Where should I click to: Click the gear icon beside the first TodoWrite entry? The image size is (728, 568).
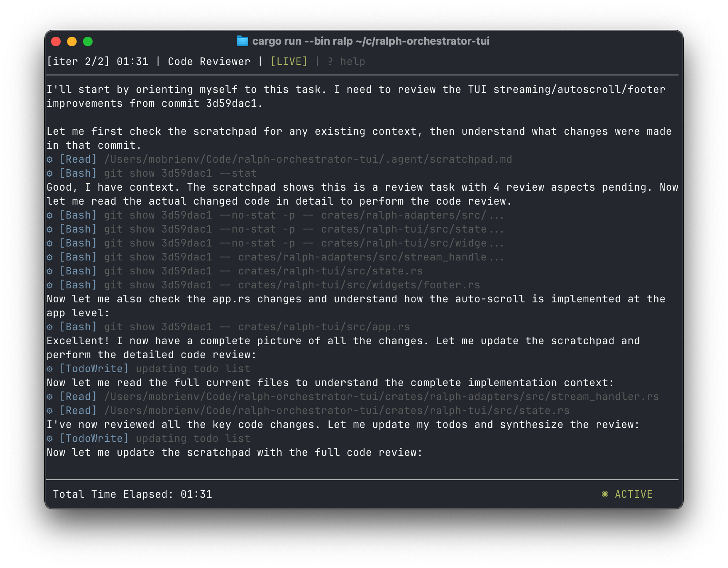point(49,368)
